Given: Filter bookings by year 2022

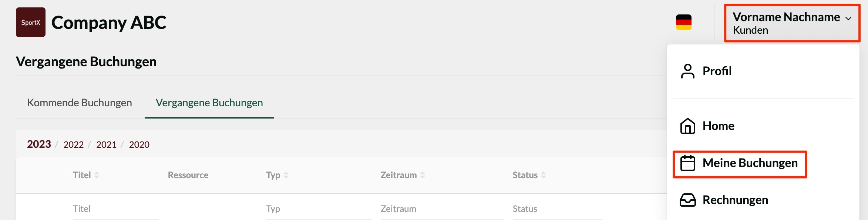Looking at the screenshot, I should point(74,144).
